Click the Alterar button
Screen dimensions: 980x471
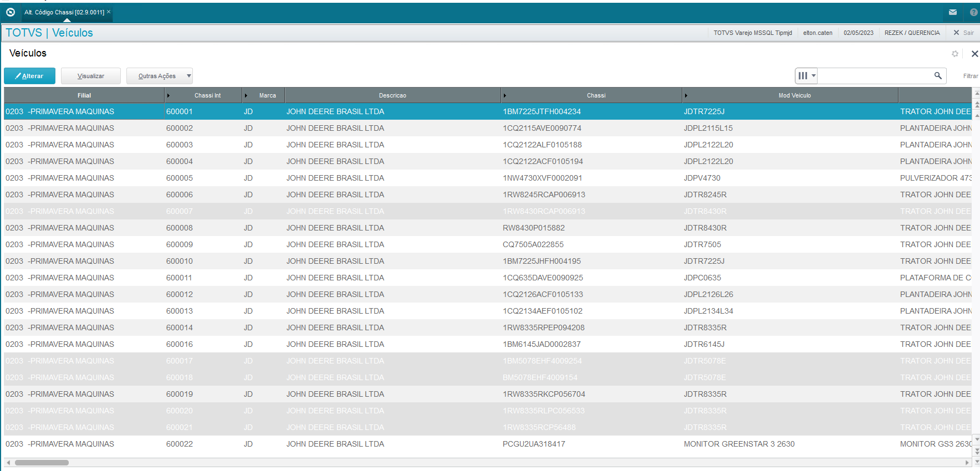[29, 76]
